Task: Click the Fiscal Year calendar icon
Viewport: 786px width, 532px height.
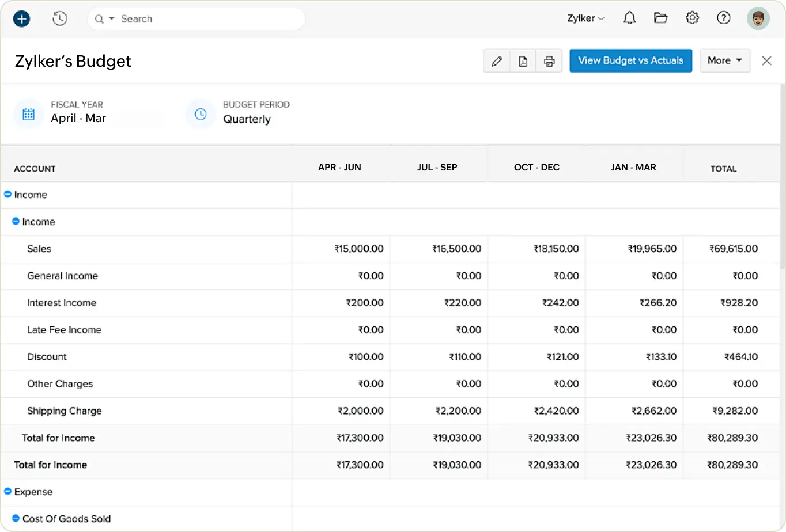Action: click(x=28, y=113)
